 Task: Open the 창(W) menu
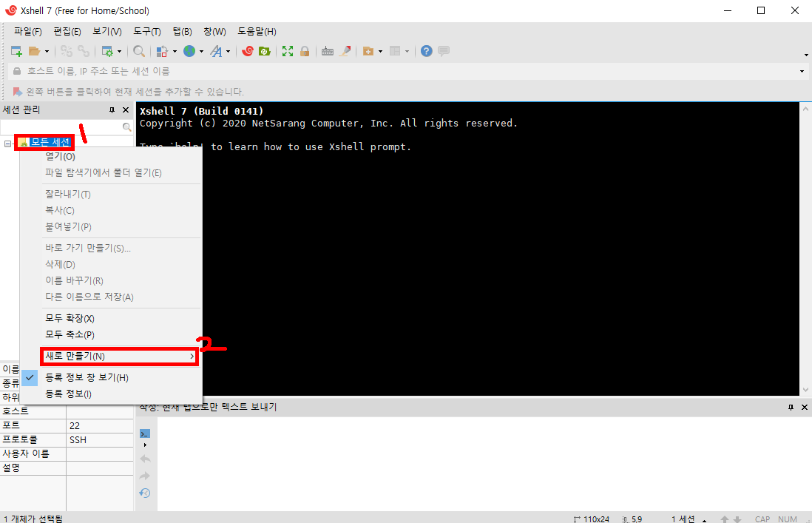click(214, 32)
